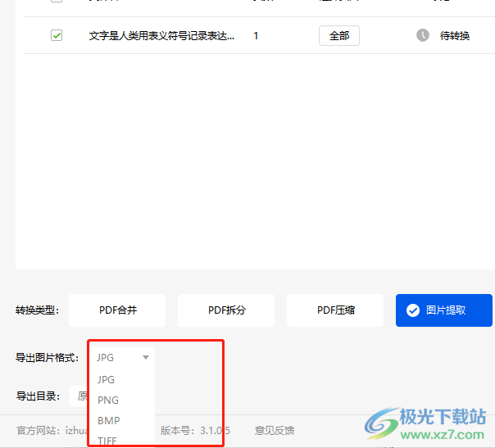Open the 导出图片格式 combo box showing JPG

(x=120, y=357)
